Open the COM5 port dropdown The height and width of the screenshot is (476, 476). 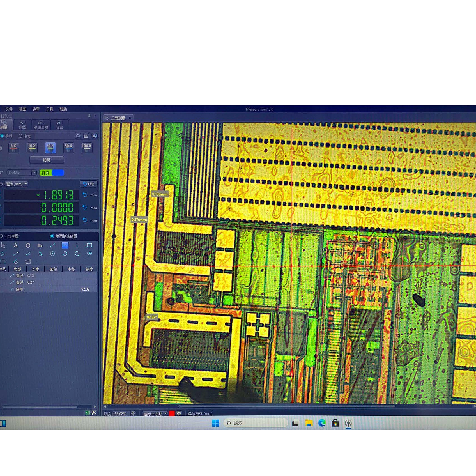coord(34,173)
